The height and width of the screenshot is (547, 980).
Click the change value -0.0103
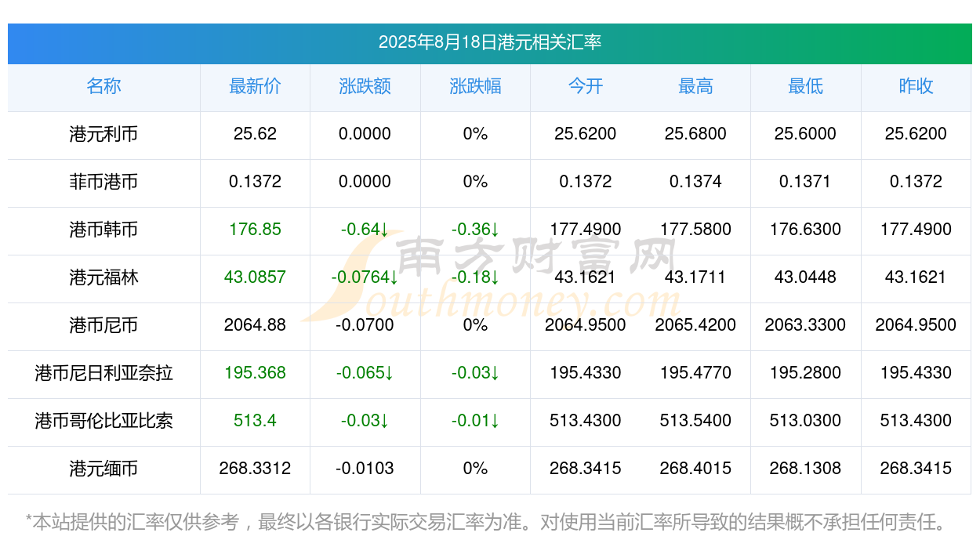pyautogui.click(x=365, y=469)
